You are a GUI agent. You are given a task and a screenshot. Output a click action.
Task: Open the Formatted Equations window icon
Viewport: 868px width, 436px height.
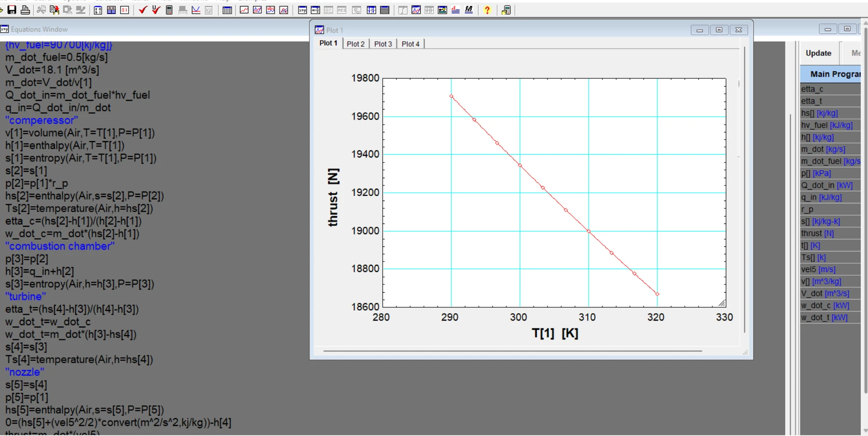pos(316,10)
